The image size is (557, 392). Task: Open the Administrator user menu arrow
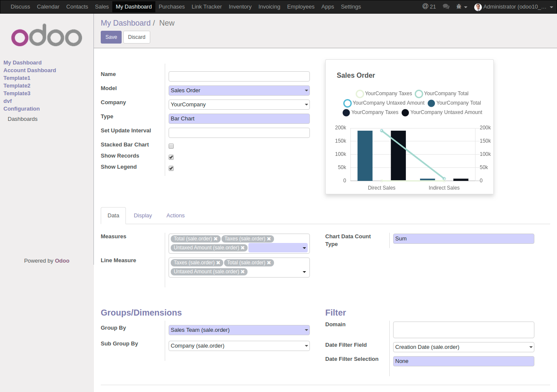551,7
